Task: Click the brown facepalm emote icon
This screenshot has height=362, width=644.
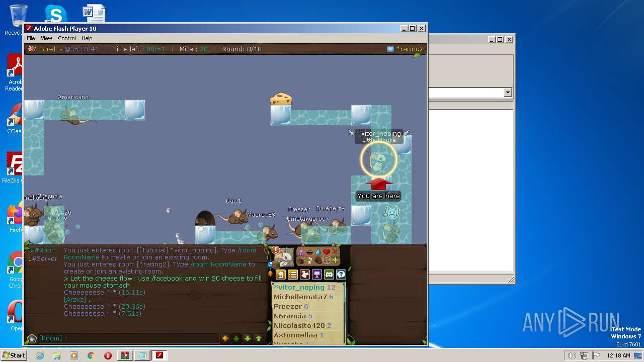Action: (318, 260)
